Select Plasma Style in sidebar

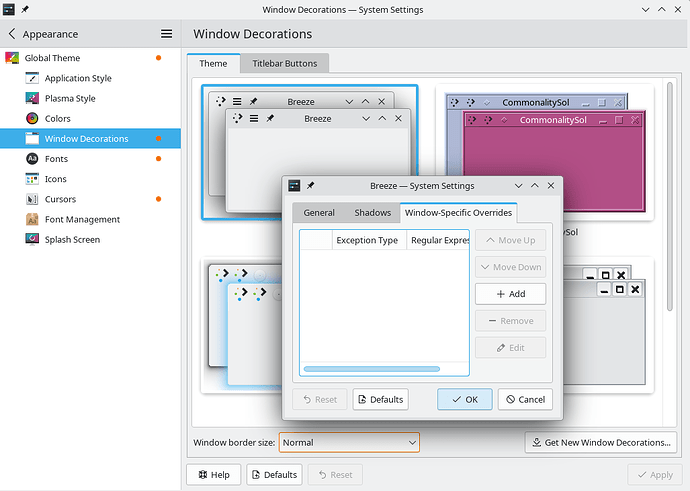click(90, 98)
